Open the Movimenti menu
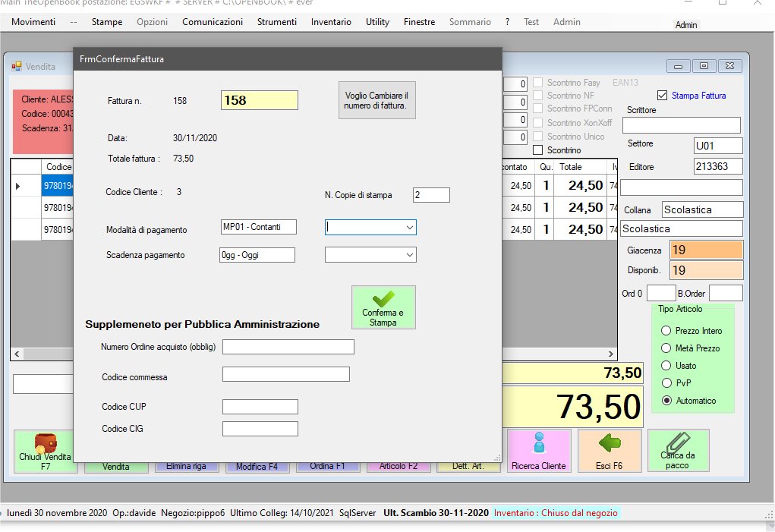The image size is (775, 532). 33,22
